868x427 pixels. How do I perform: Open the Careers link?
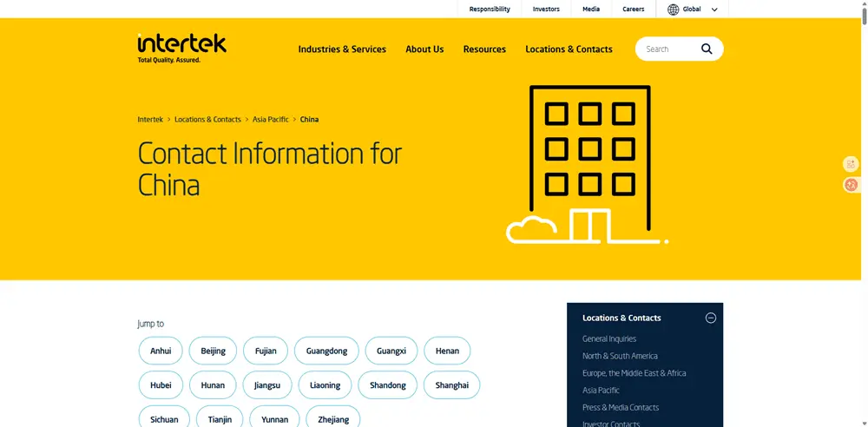[x=634, y=9]
